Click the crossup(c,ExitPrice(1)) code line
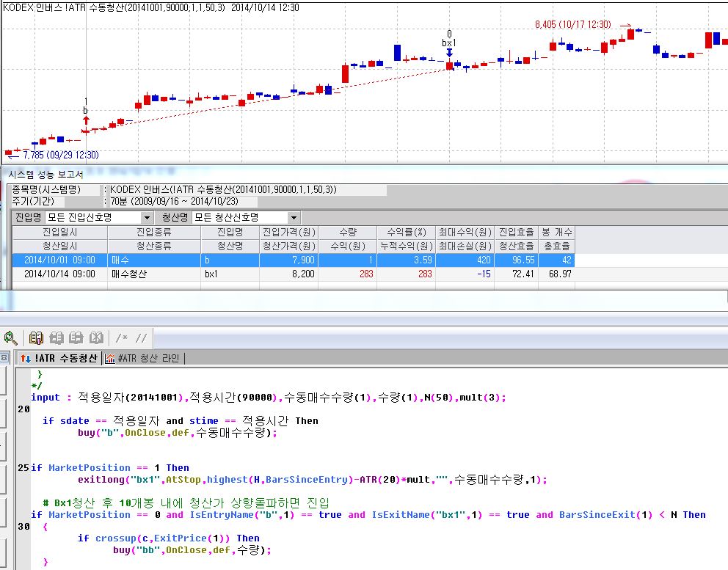The width and height of the screenshot is (728, 570). [169, 538]
